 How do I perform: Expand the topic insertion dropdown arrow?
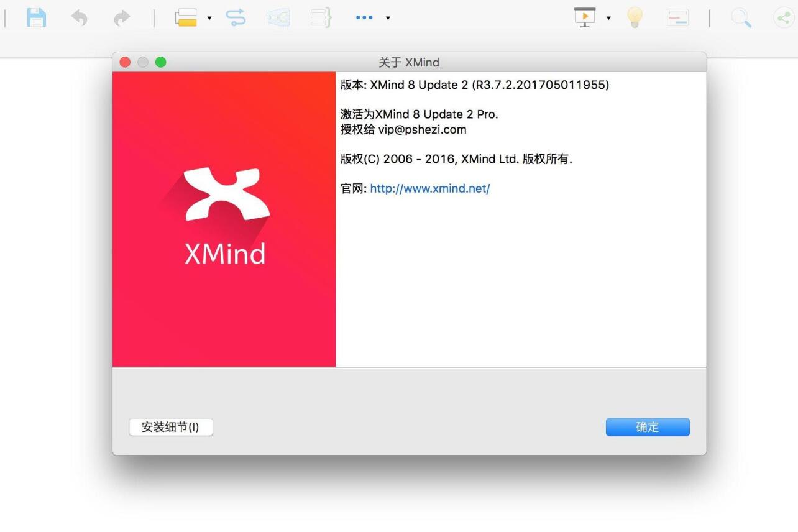pyautogui.click(x=209, y=19)
